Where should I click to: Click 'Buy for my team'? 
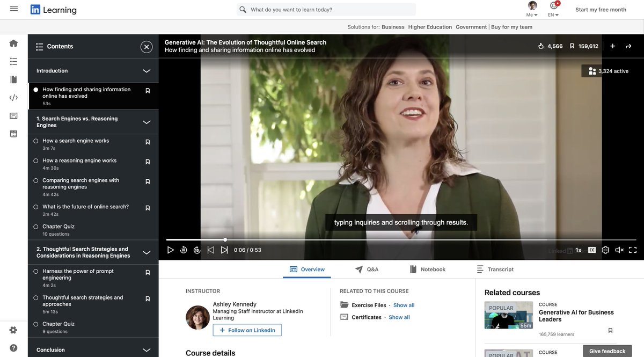tap(512, 27)
